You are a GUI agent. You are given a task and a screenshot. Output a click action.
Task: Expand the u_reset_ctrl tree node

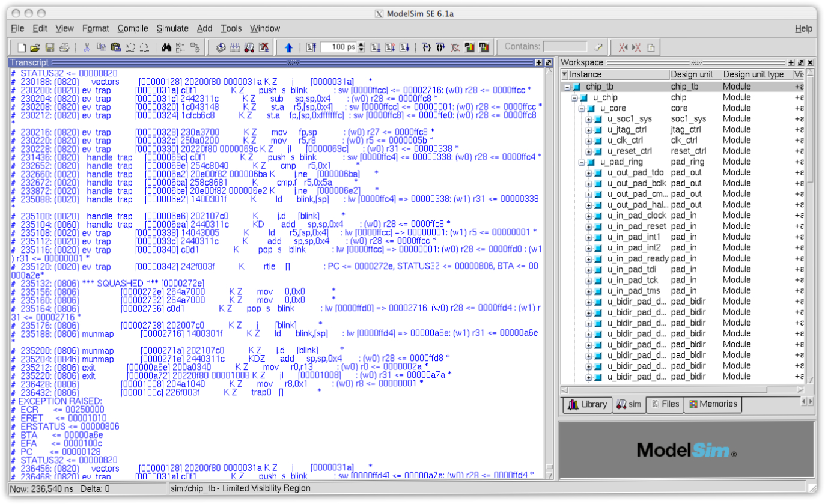pyautogui.click(x=589, y=151)
